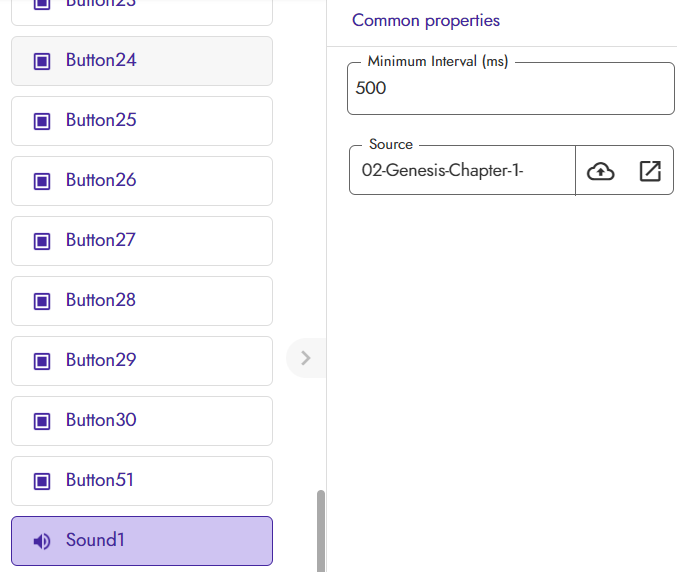Click the upload cloud icon for Source
This screenshot has width=677, height=572.
600,171
